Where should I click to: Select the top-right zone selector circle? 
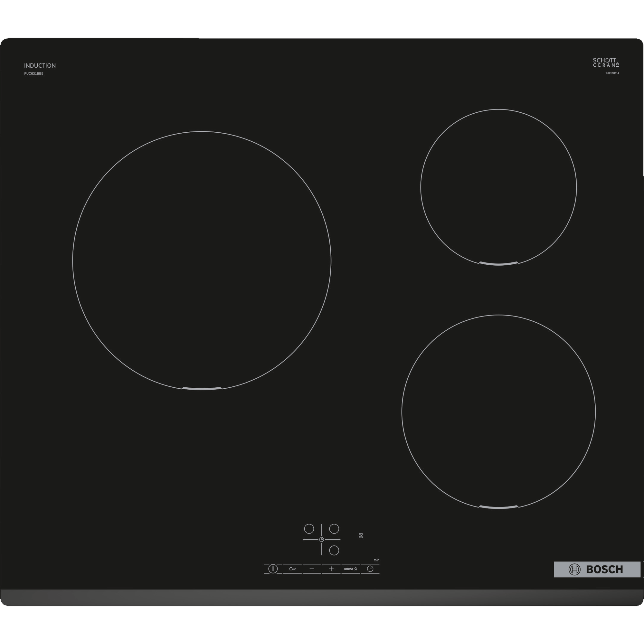pyautogui.click(x=334, y=529)
